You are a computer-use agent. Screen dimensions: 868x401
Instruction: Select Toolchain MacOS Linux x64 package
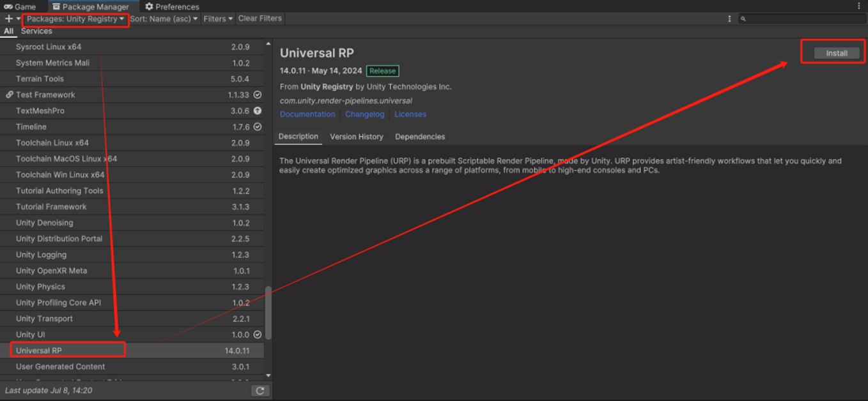click(x=132, y=158)
